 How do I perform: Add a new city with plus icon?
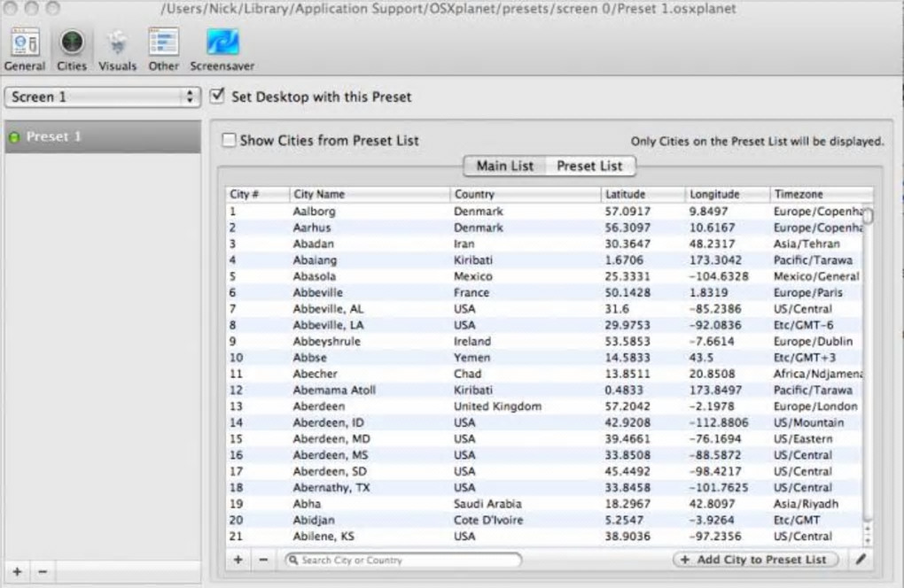coord(238,559)
